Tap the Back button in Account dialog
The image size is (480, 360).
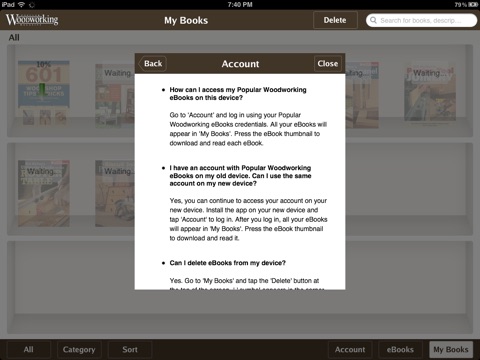coord(153,63)
